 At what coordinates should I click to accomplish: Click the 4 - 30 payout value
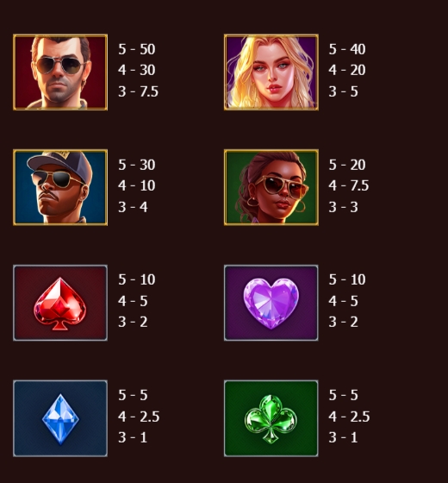(x=137, y=70)
